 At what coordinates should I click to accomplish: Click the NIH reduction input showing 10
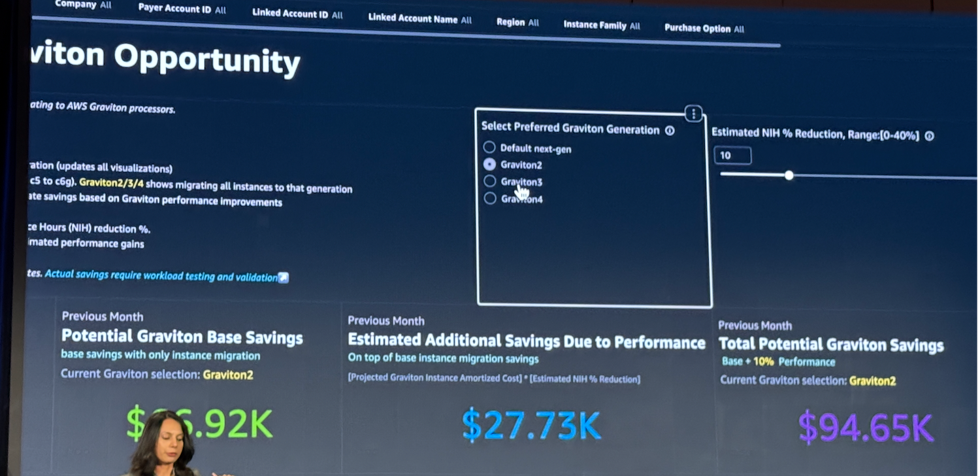tap(732, 156)
